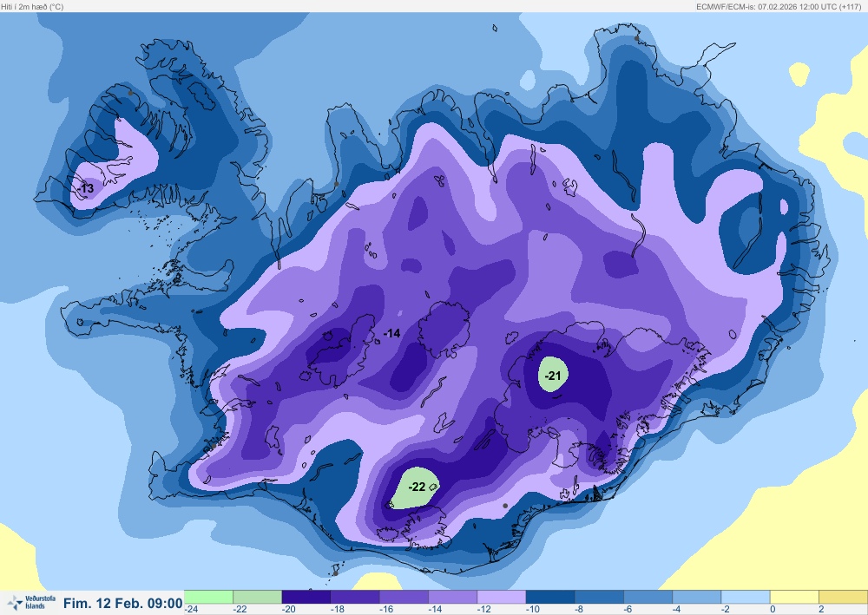This screenshot has width=868, height=615.
Task: Click the -10 legend scale value
Action: (x=533, y=610)
